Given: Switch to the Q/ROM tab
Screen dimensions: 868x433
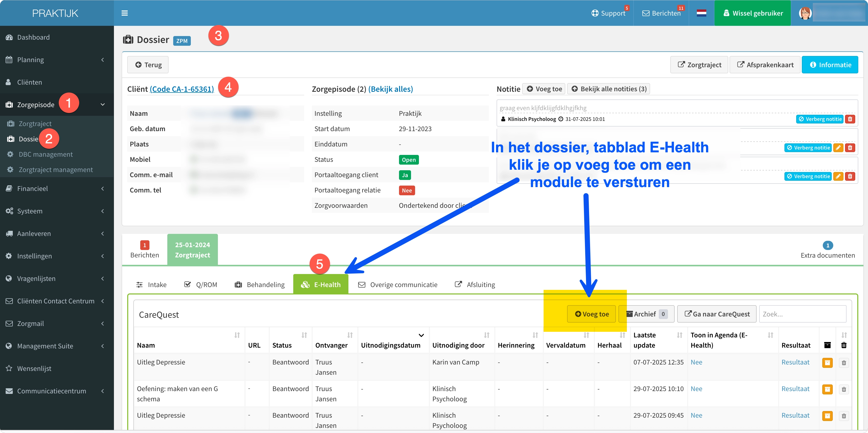Looking at the screenshot, I should pyautogui.click(x=201, y=285).
